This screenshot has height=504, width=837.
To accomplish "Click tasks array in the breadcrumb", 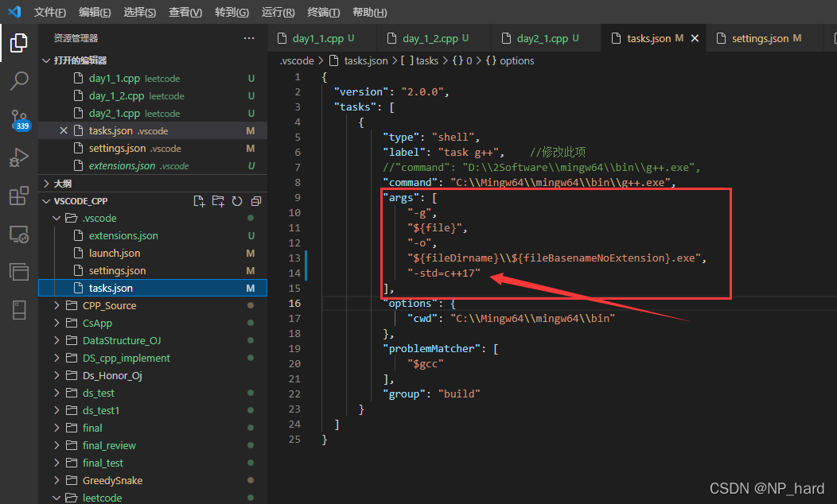I will 419,60.
